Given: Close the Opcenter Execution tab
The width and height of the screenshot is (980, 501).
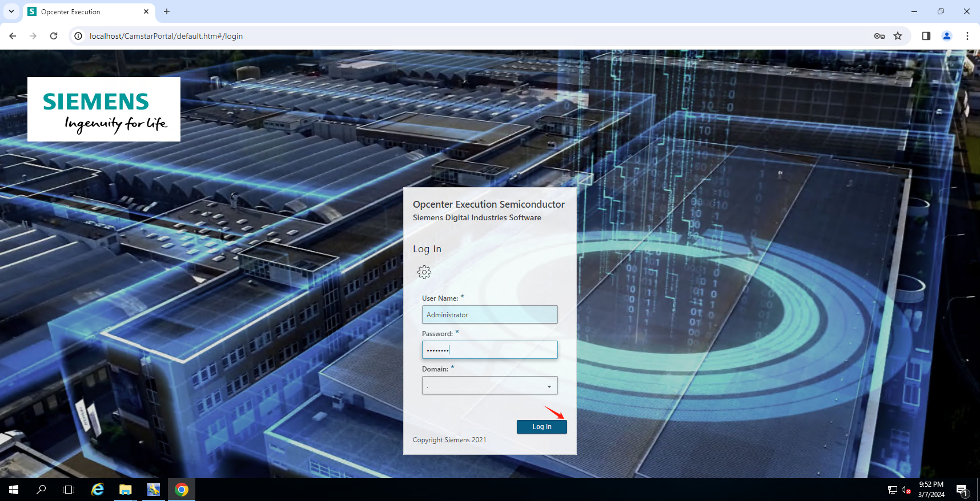Looking at the screenshot, I should click(146, 11).
